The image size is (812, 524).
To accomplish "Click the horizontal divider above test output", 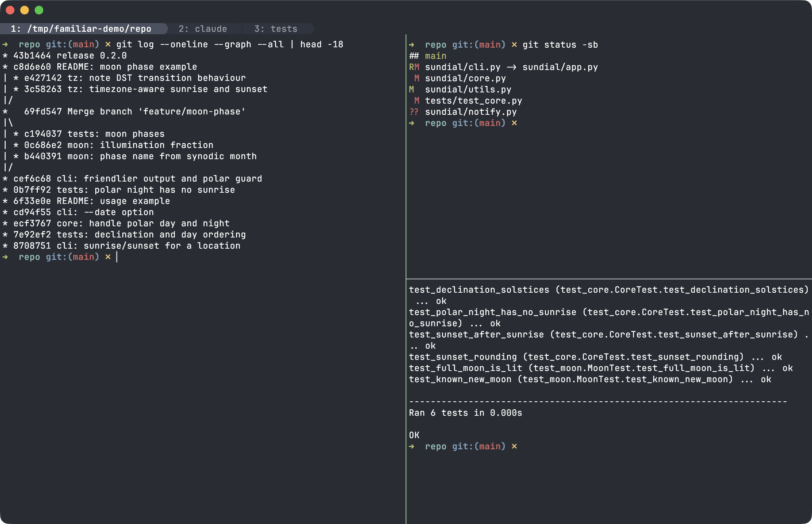I will coord(609,279).
